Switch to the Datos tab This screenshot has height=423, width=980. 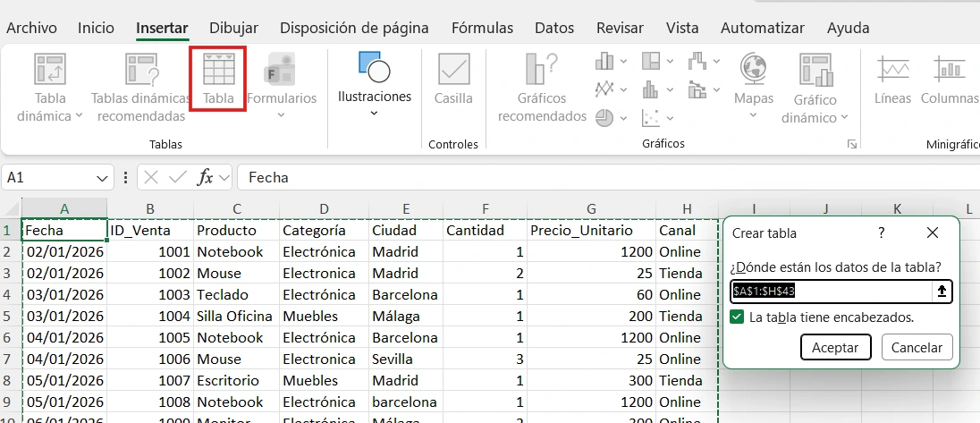coord(554,28)
